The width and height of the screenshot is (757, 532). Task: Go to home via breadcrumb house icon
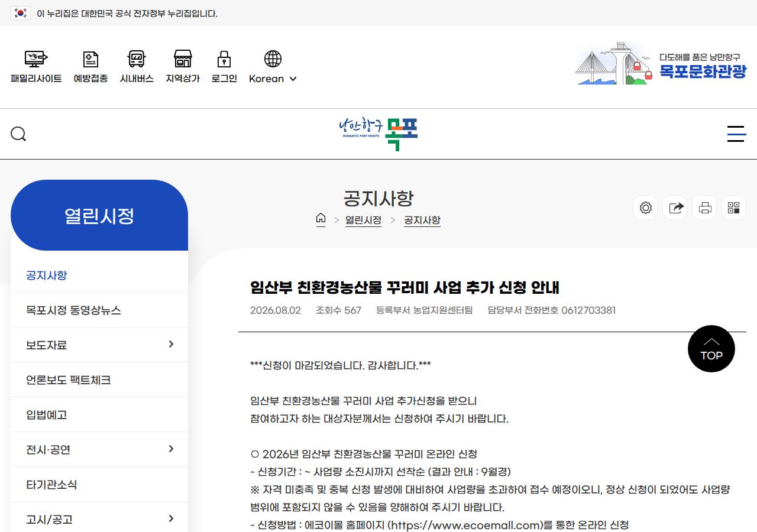tap(321, 219)
